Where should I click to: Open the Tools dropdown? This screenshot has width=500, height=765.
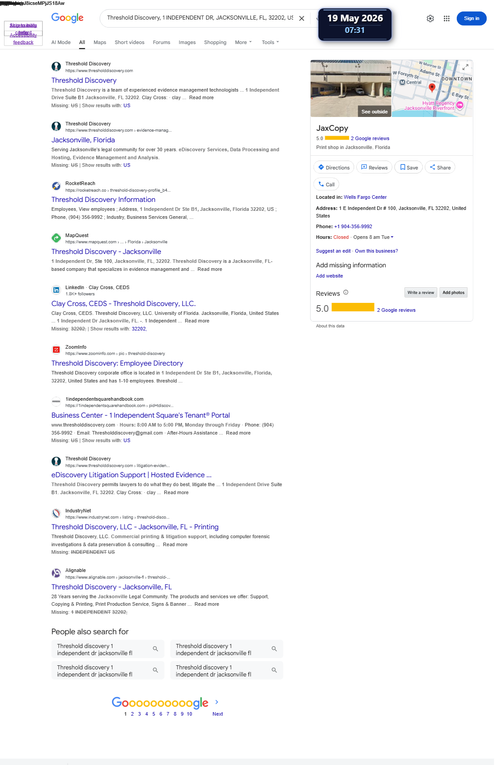(x=270, y=42)
